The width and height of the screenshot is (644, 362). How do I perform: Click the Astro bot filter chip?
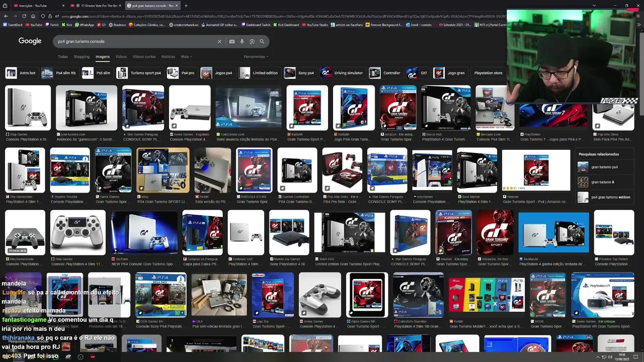click(x=21, y=73)
